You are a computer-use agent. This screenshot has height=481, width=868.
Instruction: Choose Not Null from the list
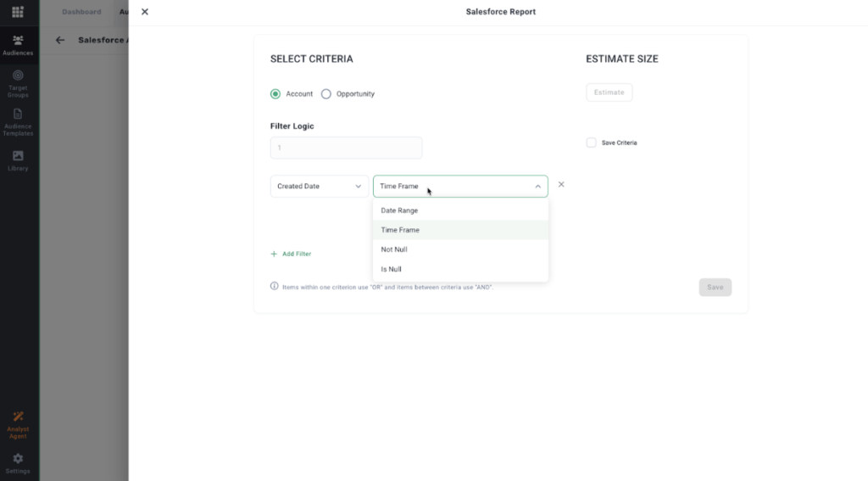(x=460, y=249)
